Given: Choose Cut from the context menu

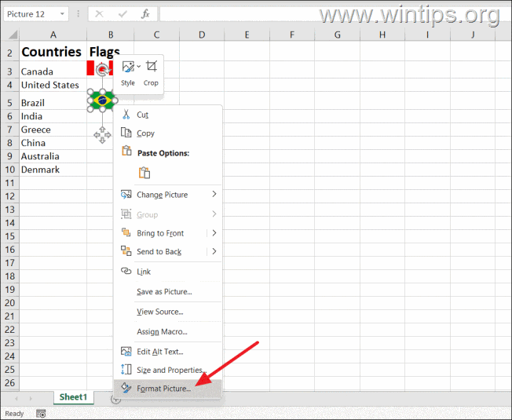Looking at the screenshot, I should tap(168, 115).
